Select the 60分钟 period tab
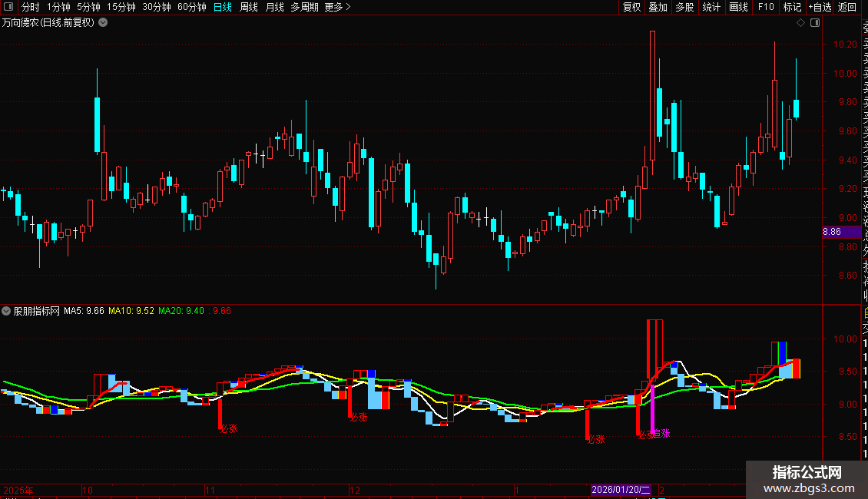 click(x=192, y=7)
